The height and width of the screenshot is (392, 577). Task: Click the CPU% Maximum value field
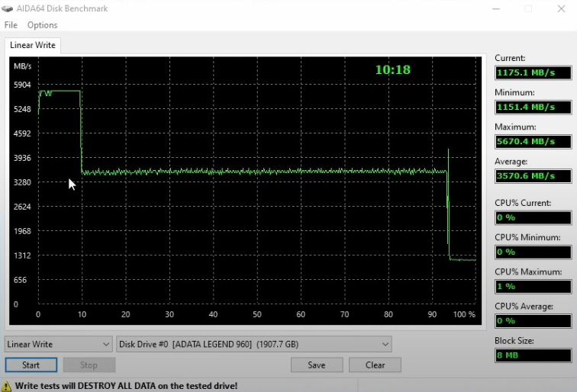[x=533, y=287]
